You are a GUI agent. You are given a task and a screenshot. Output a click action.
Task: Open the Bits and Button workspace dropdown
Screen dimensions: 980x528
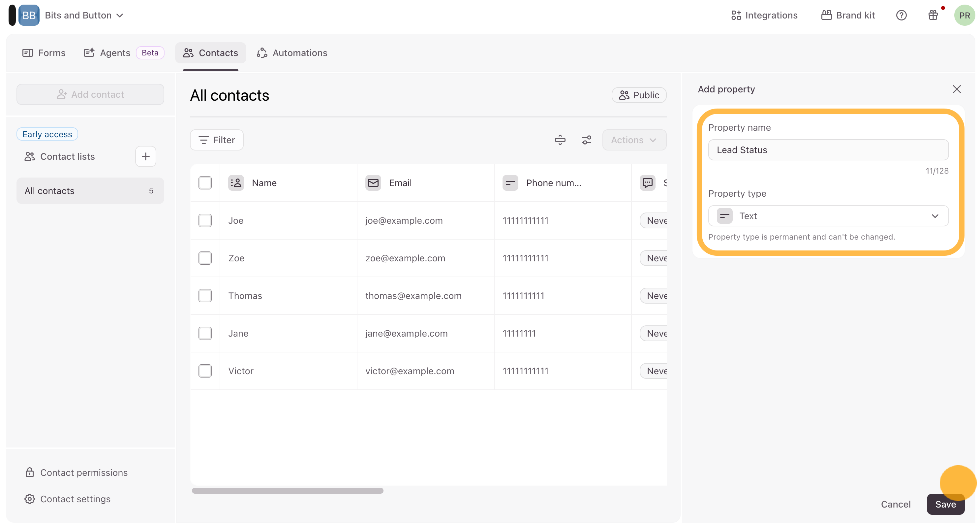[x=84, y=15]
